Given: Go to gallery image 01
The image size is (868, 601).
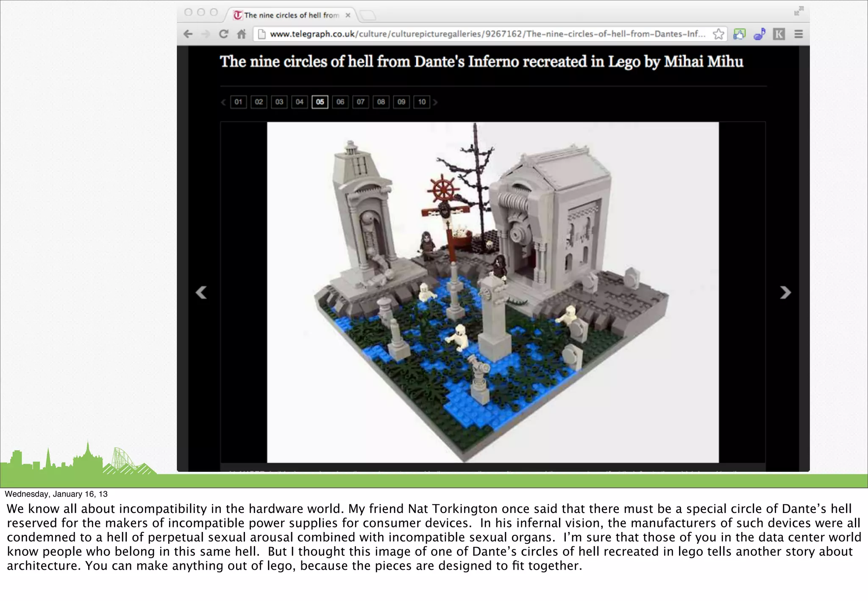Looking at the screenshot, I should point(238,102).
